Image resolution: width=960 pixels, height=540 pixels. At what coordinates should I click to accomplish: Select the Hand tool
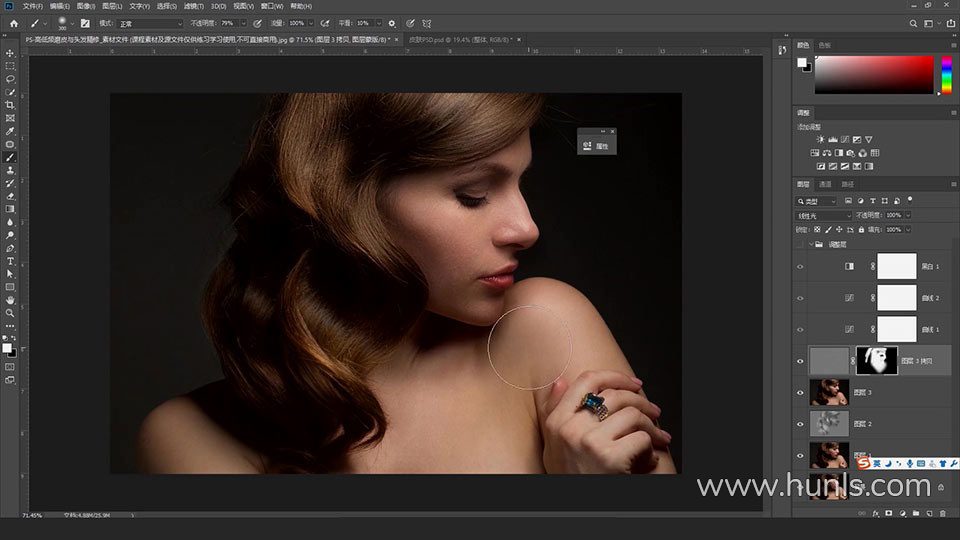click(x=10, y=300)
